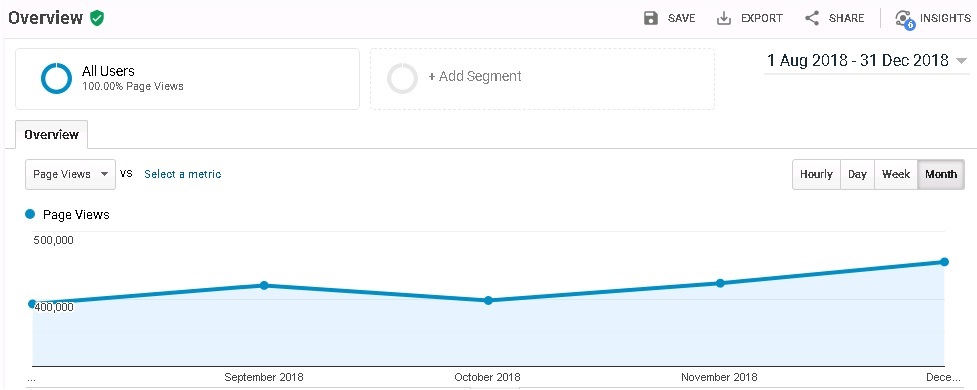
Task: Click the Export download icon
Action: [723, 18]
